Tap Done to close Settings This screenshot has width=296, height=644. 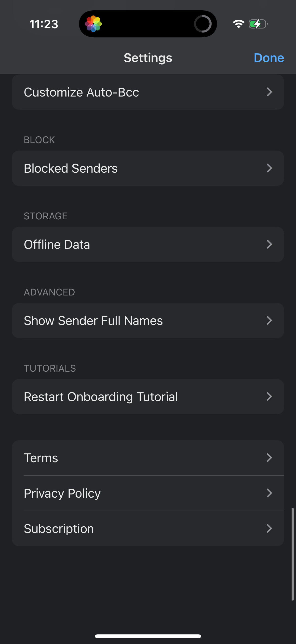click(269, 58)
